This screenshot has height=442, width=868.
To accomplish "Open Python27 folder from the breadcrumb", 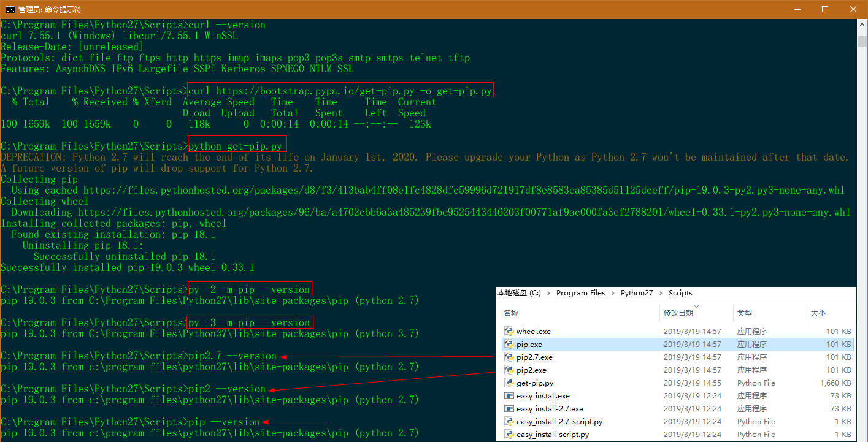I will pyautogui.click(x=637, y=293).
